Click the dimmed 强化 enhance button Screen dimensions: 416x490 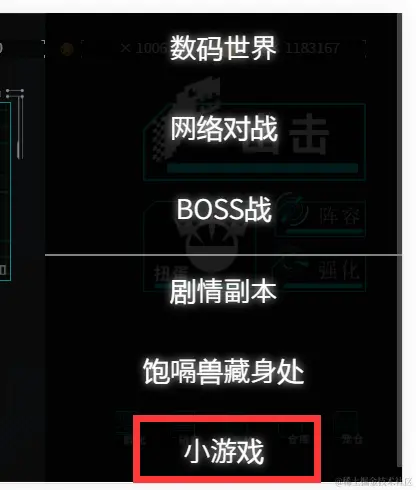pyautogui.click(x=339, y=269)
